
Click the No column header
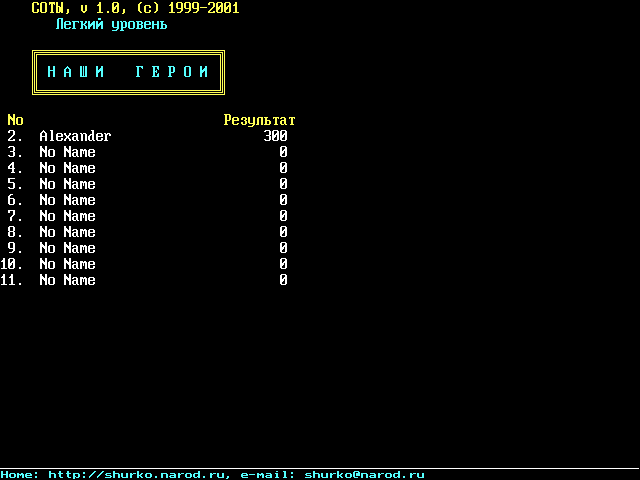point(15,120)
